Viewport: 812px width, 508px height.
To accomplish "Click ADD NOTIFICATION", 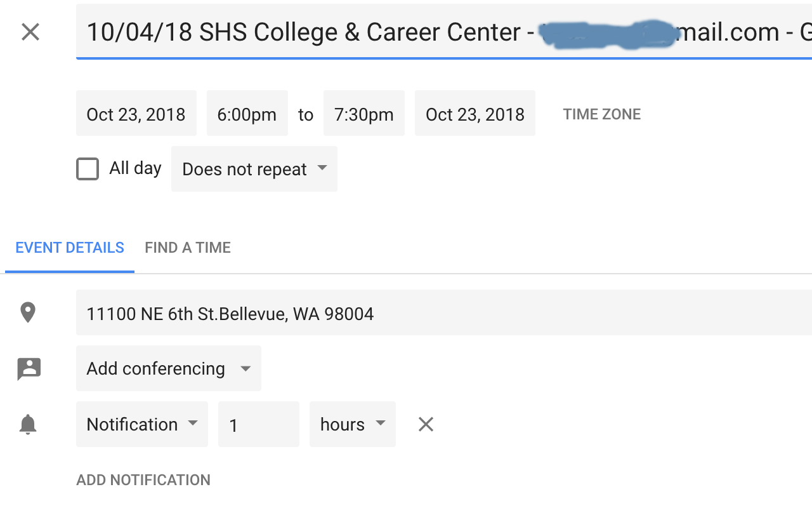I will tap(143, 480).
